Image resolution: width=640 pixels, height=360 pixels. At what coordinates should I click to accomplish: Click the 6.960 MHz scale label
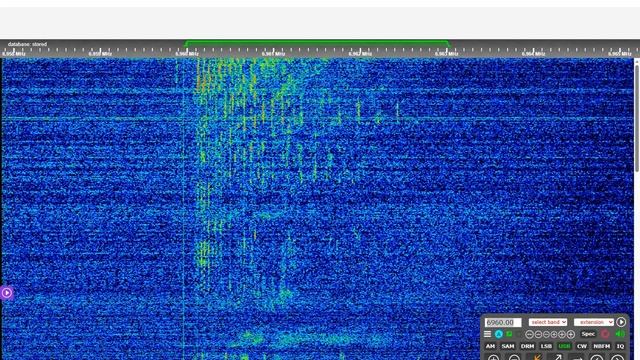[x=187, y=53]
